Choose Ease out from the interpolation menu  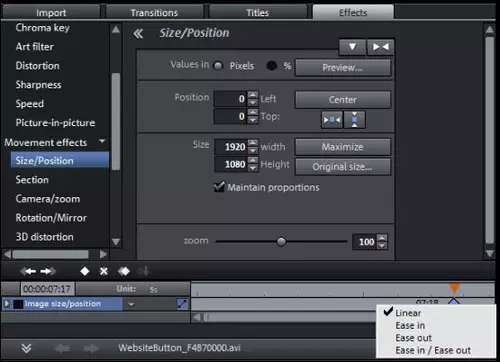414,338
